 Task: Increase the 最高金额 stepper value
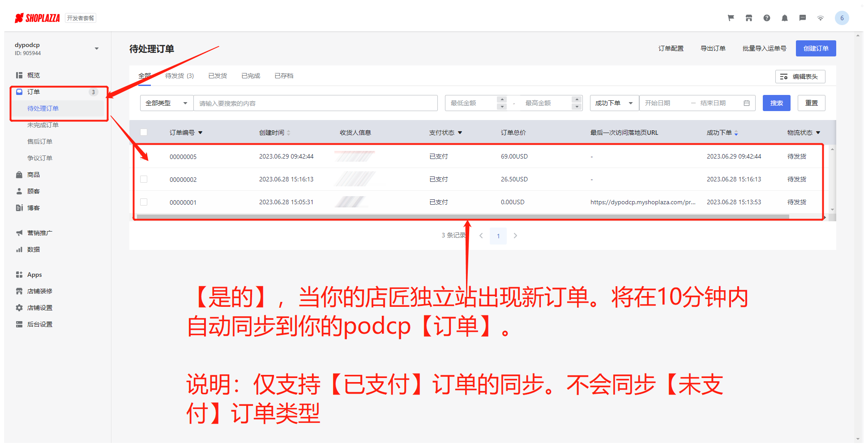577,99
